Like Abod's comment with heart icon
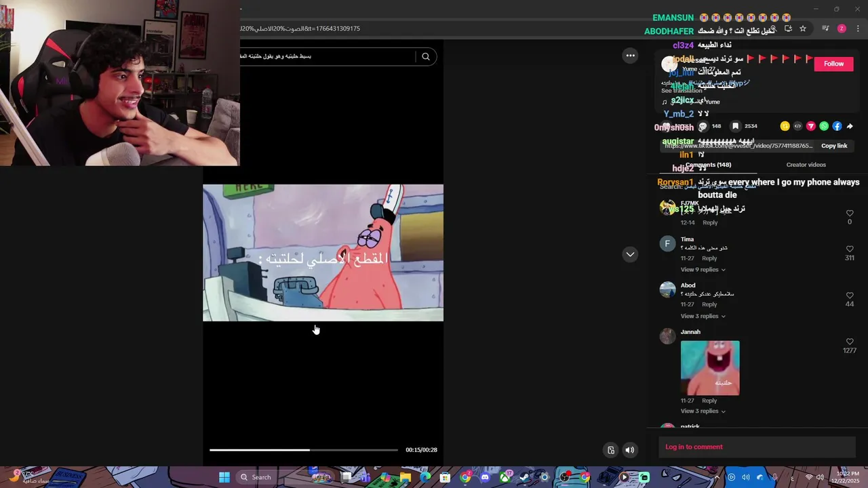Screen dimensions: 868x488 point(850,296)
